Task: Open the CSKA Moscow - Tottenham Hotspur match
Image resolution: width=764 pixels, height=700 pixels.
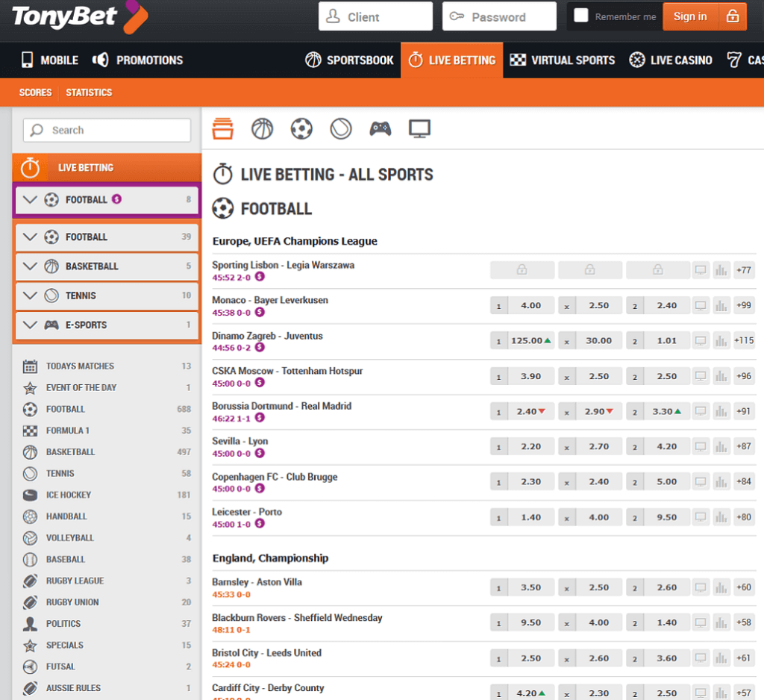Action: point(287,371)
